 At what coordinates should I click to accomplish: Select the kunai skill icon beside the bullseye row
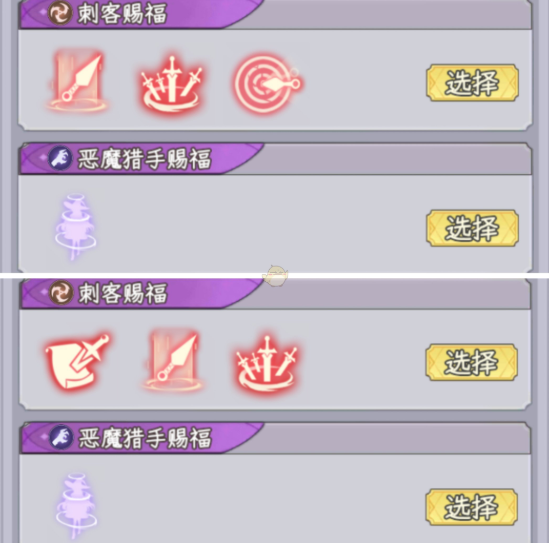click(x=77, y=81)
